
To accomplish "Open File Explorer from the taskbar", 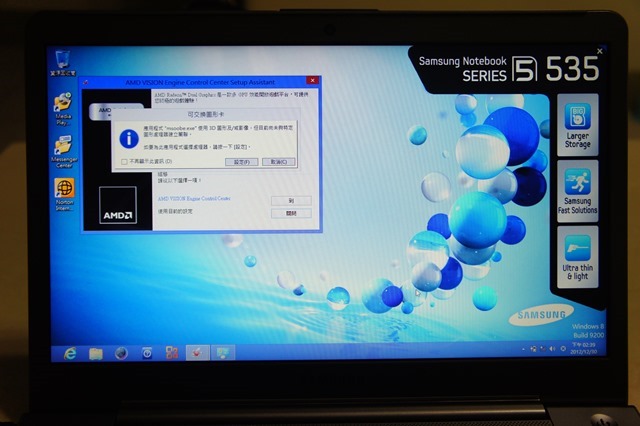I will [96, 353].
